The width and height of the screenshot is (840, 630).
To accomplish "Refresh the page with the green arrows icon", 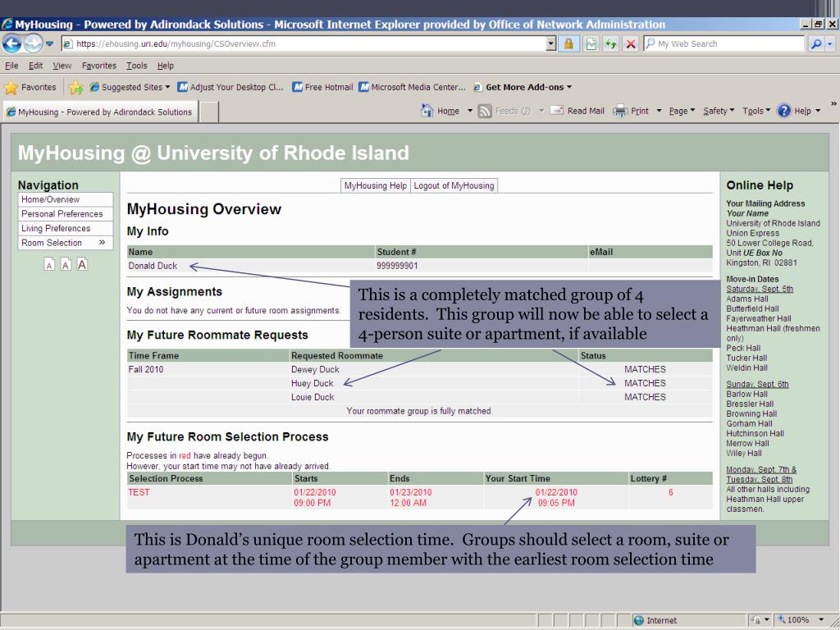I will (610, 44).
